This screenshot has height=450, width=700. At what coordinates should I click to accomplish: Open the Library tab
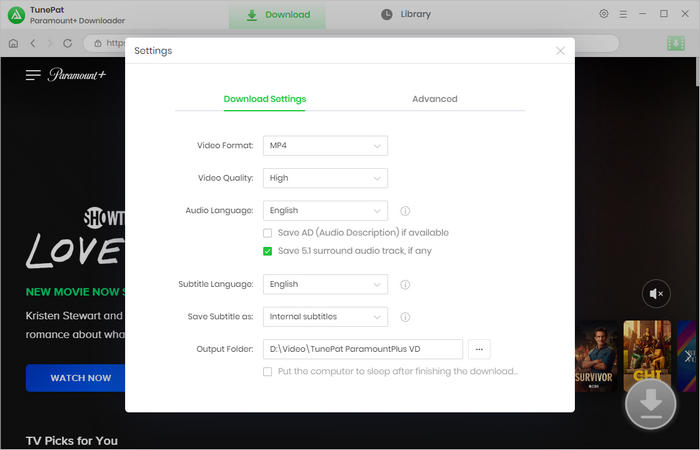click(406, 14)
